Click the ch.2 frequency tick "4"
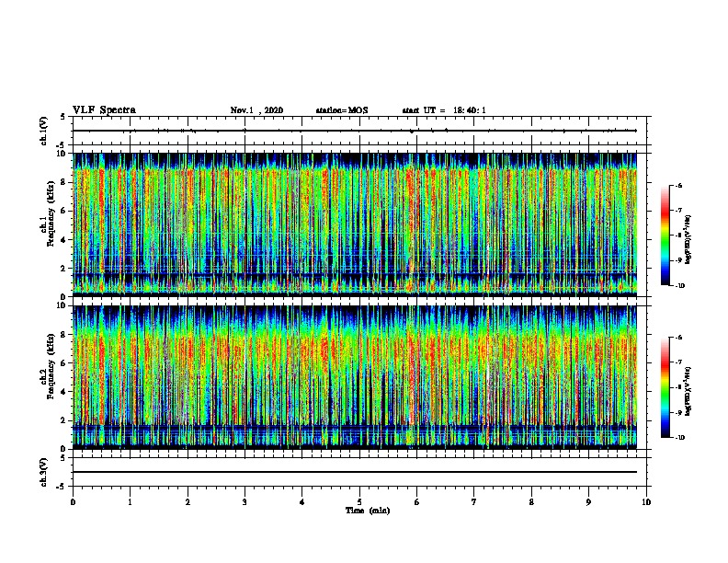The height and width of the screenshot is (563, 728). (x=64, y=392)
